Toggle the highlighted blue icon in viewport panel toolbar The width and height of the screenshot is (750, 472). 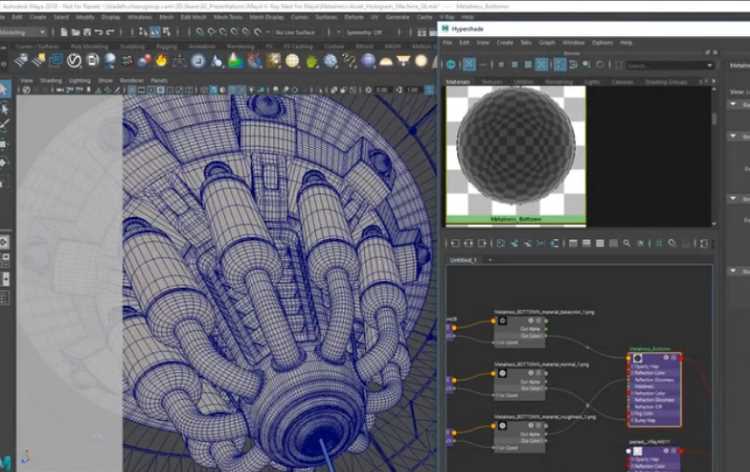213,89
